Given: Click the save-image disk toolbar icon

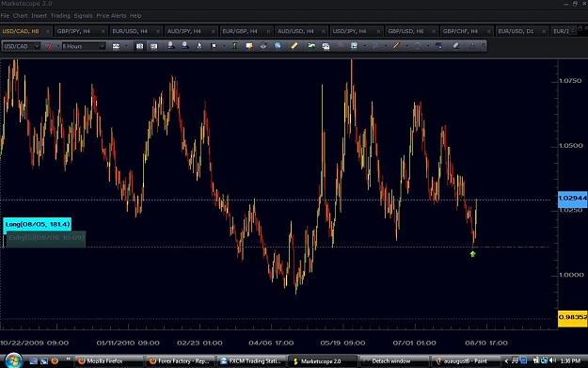Looking at the screenshot, I should click(326, 46).
